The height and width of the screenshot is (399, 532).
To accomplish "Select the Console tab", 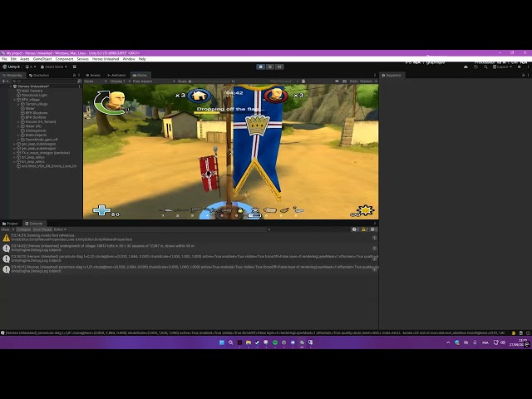I will pyautogui.click(x=34, y=224).
